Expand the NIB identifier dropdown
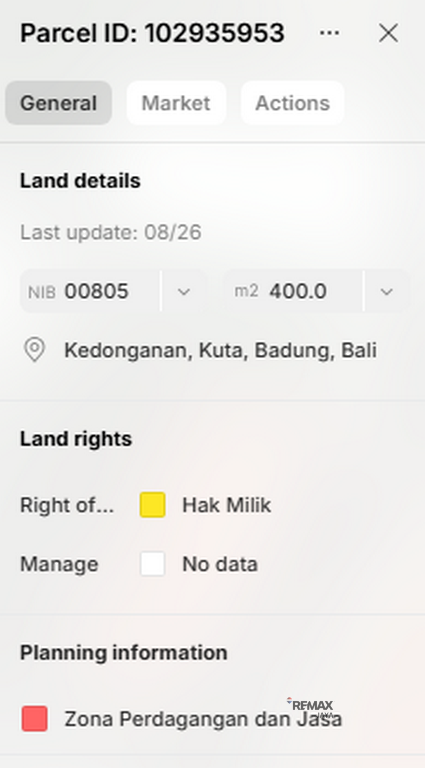This screenshot has width=425, height=768. point(184,291)
